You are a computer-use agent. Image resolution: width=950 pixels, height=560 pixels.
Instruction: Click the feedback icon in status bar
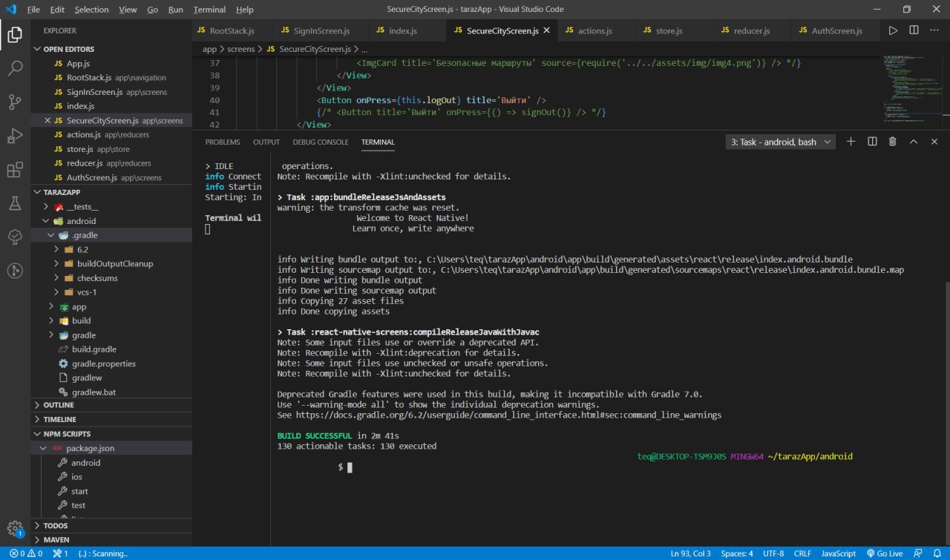tap(919, 553)
